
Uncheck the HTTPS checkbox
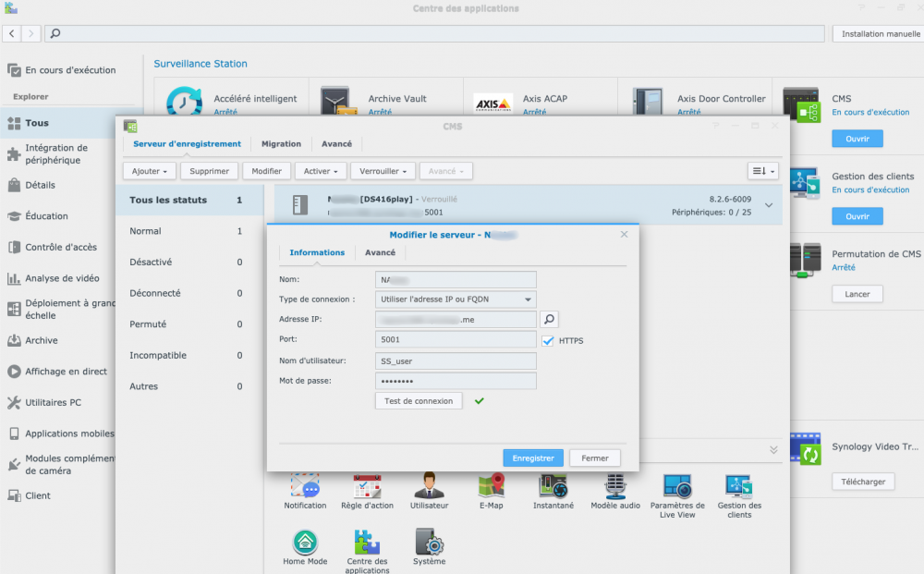tap(548, 340)
